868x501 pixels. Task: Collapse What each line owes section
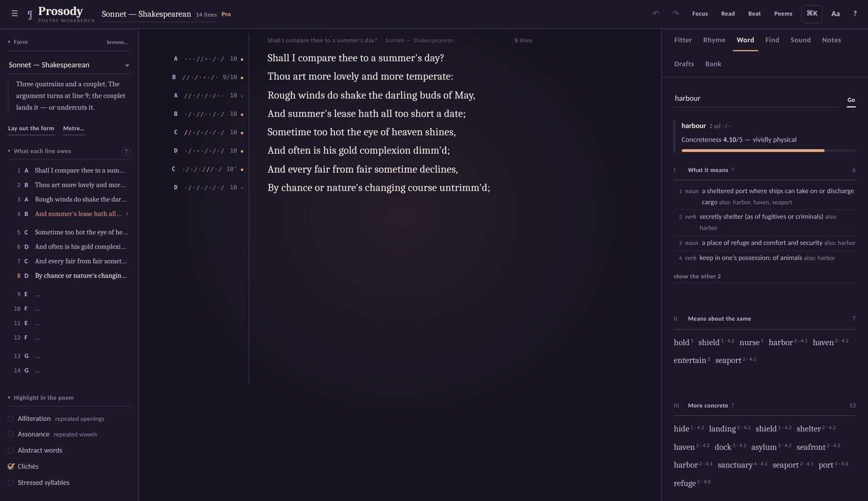pyautogui.click(x=39, y=151)
